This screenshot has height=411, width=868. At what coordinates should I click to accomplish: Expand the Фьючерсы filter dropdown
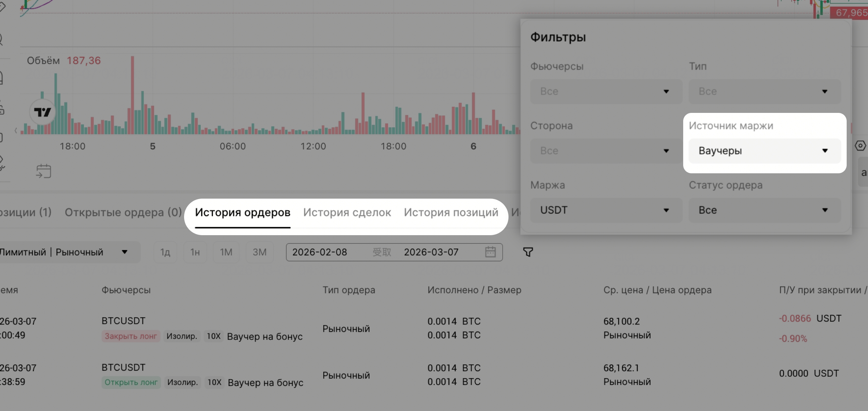(x=606, y=92)
